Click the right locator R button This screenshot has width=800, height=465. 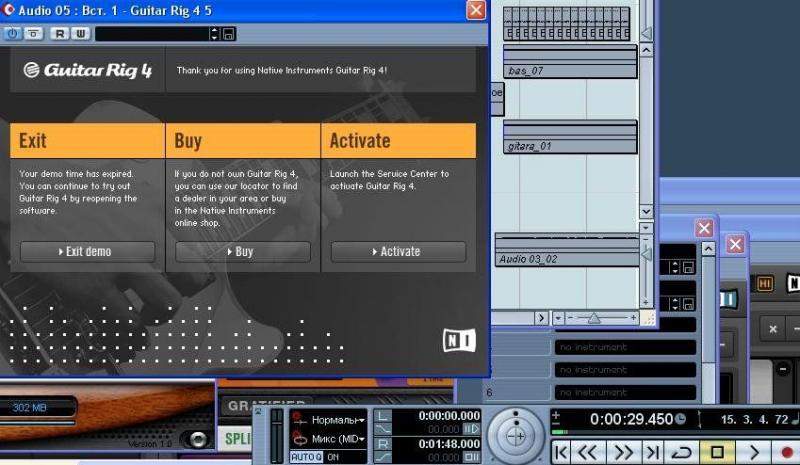pos(383,444)
